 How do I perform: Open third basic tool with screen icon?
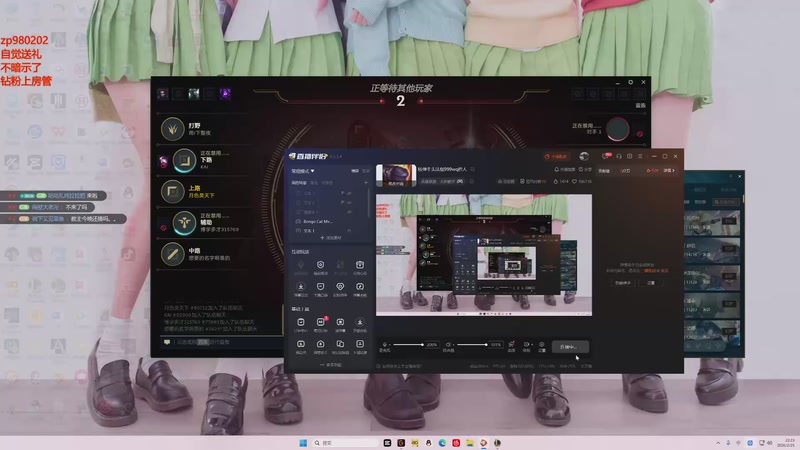[x=340, y=324]
